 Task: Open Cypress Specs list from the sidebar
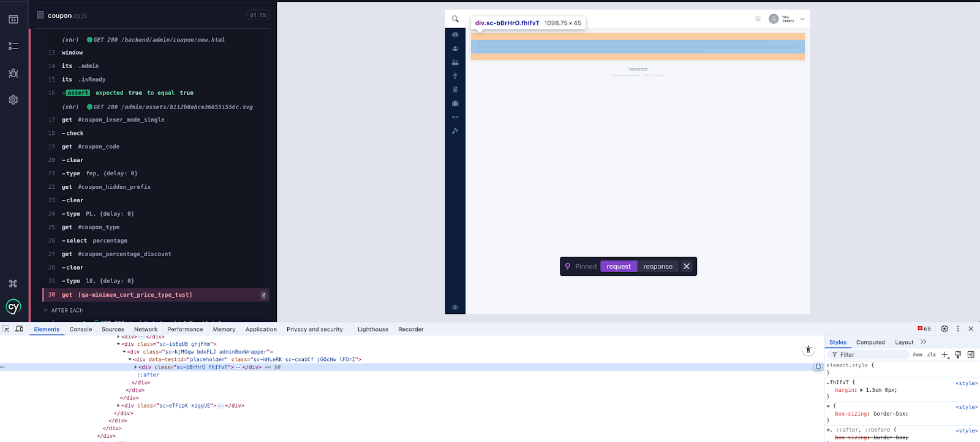tap(13, 46)
